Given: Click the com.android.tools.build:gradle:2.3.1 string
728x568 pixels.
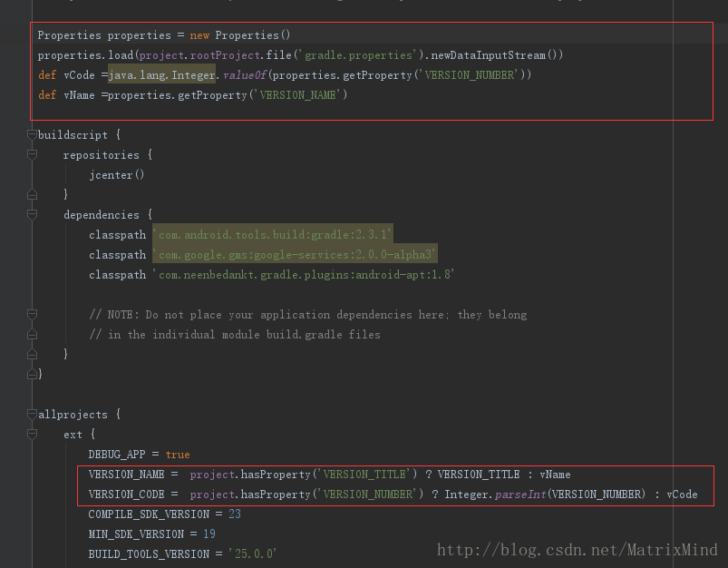Looking at the screenshot, I should point(273,235).
